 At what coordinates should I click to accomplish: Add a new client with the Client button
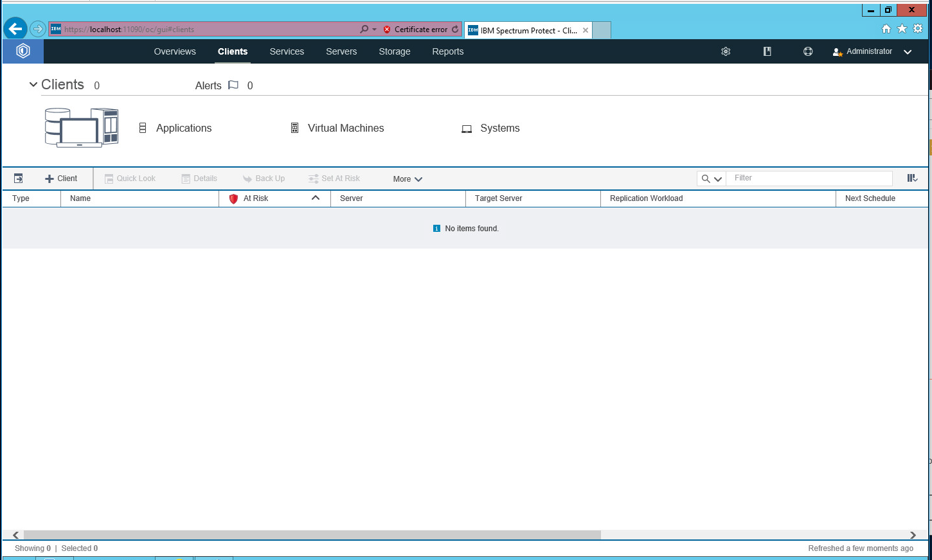coord(61,179)
